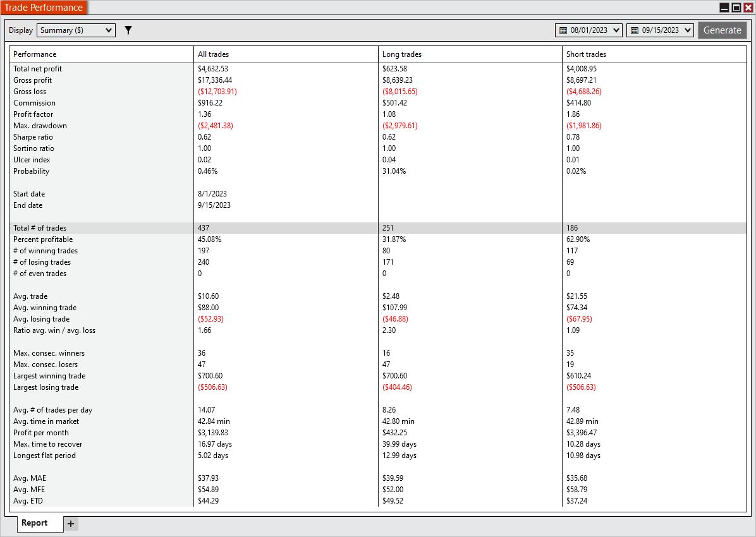Click the Max. drawdown row label
The image size is (756, 537).
40,126
